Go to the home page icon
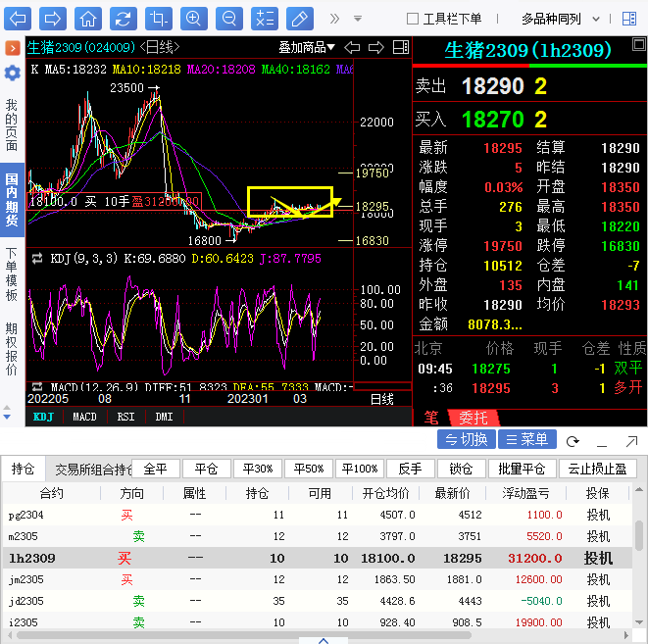The width and height of the screenshot is (648, 644). click(x=88, y=18)
